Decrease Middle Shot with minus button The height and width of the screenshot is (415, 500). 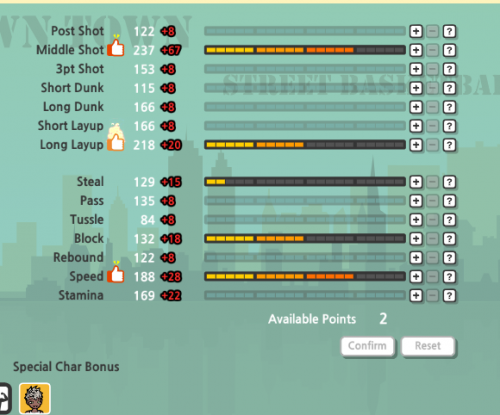click(x=433, y=50)
